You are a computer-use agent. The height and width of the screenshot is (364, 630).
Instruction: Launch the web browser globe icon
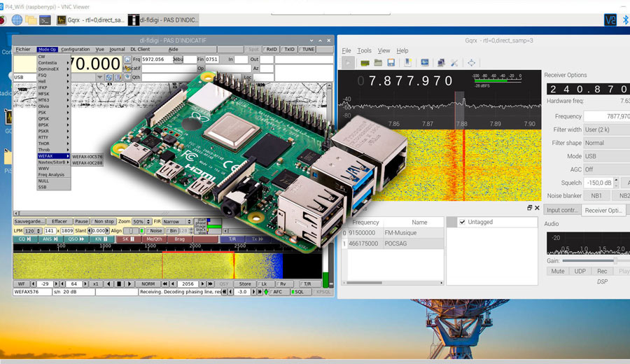pyautogui.click(x=17, y=20)
